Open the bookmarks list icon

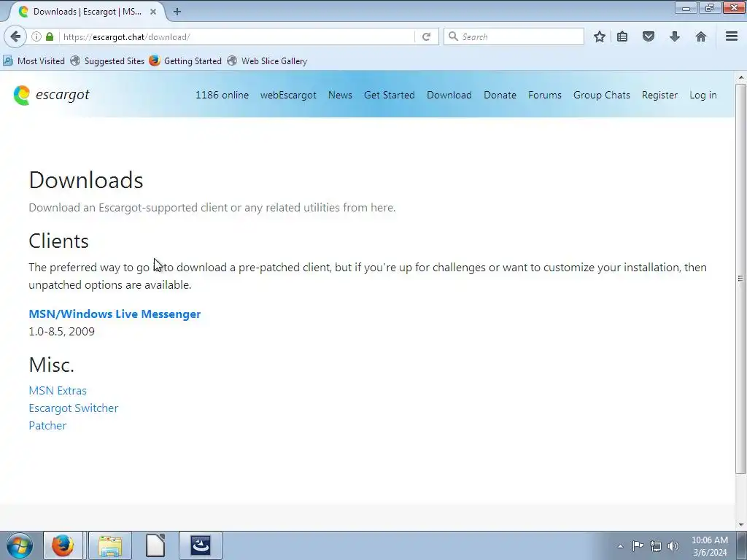click(x=622, y=36)
